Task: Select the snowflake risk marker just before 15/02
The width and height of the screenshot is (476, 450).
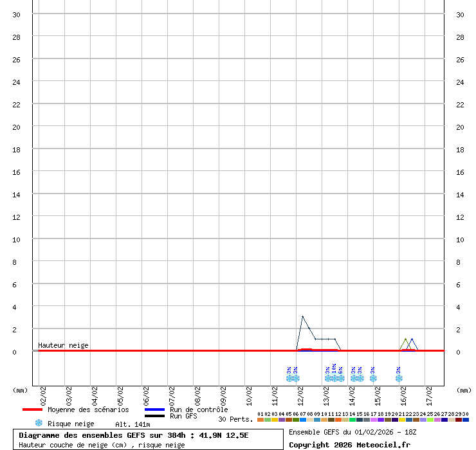Action: [373, 378]
